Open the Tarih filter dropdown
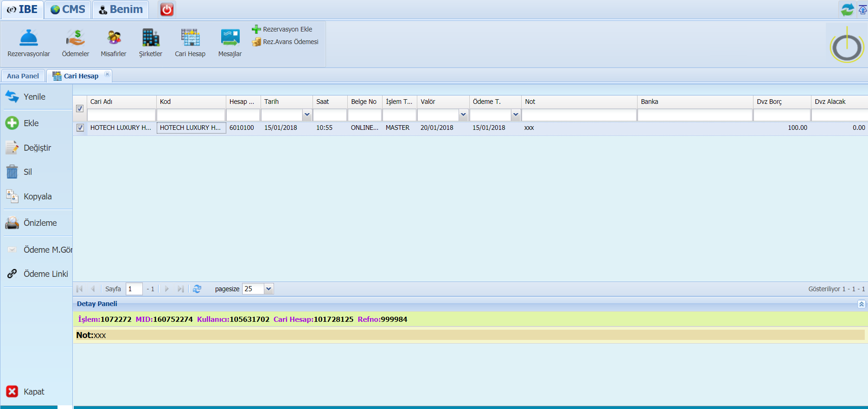 point(307,115)
